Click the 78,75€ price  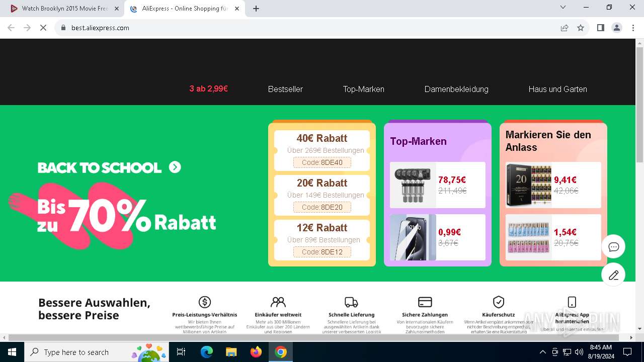click(x=452, y=179)
